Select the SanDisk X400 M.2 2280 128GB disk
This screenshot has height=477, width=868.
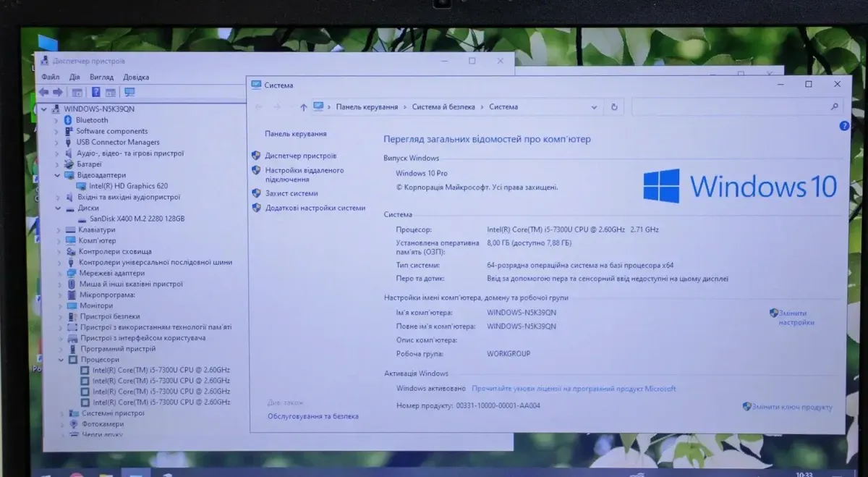pyautogui.click(x=137, y=219)
